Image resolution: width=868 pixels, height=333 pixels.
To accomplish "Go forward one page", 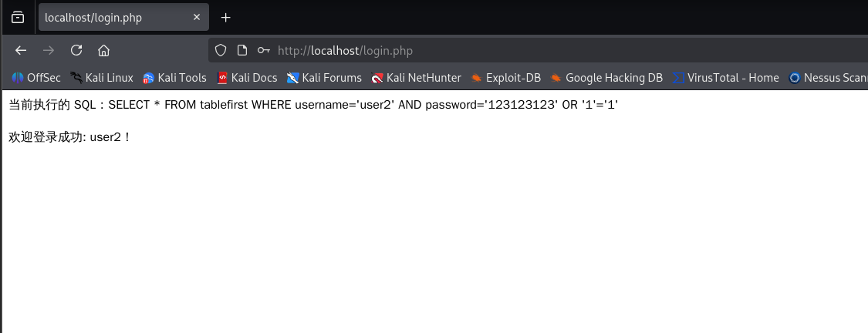I will tap(49, 51).
